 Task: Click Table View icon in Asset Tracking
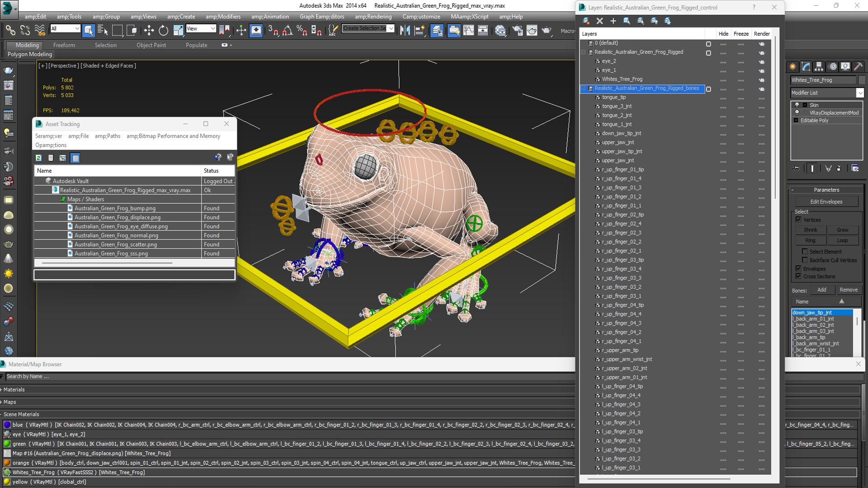(x=75, y=158)
